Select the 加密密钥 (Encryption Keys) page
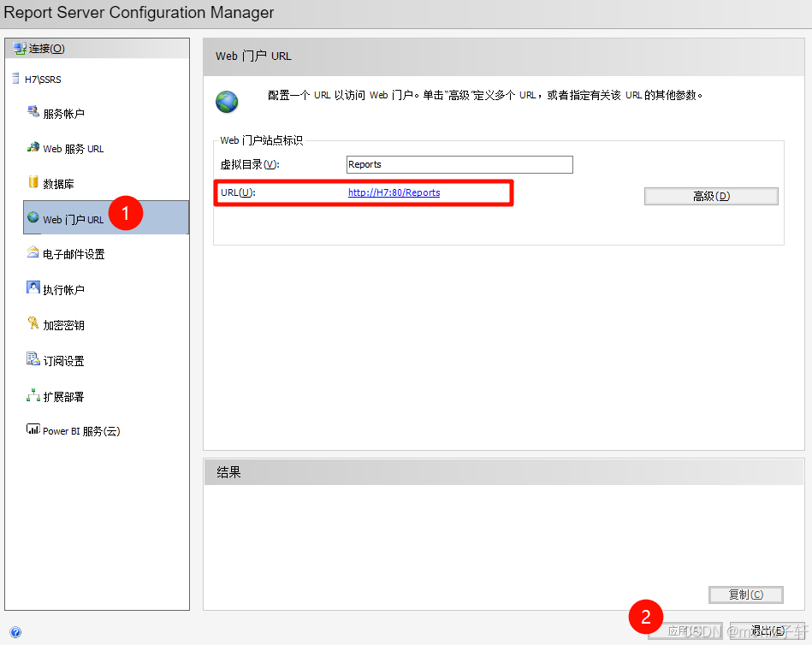 point(63,324)
